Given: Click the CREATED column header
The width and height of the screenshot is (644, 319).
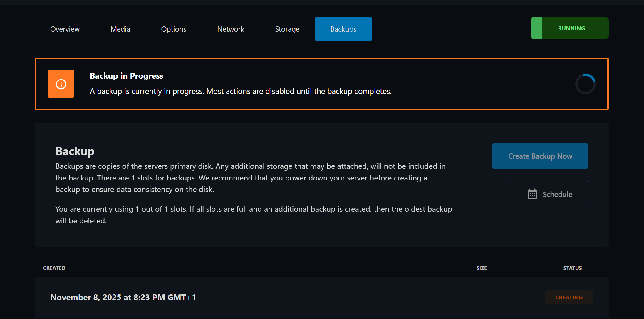Looking at the screenshot, I should pyautogui.click(x=54, y=268).
